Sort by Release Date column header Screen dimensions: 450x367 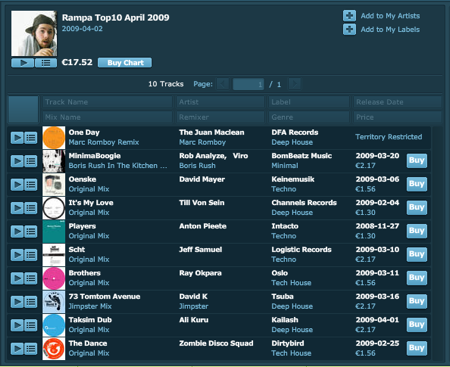[398, 102]
